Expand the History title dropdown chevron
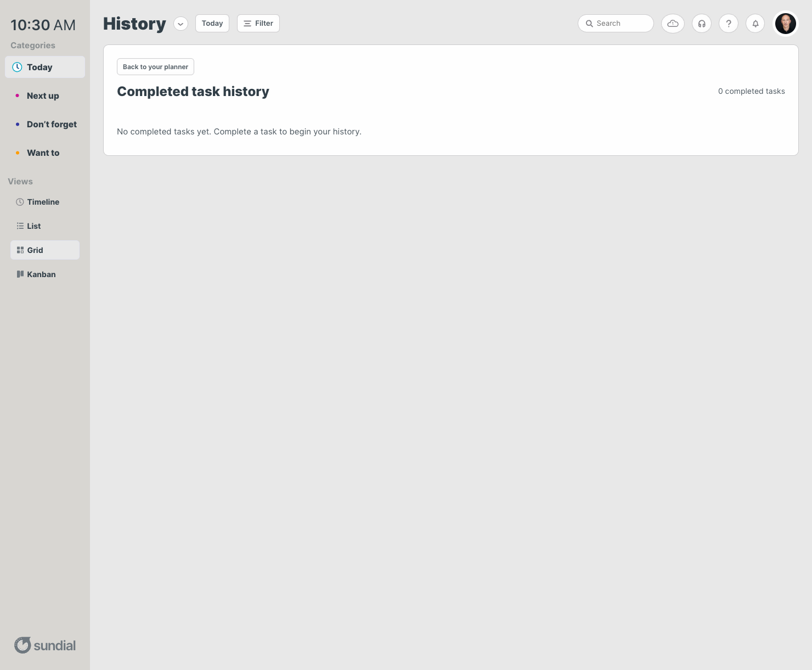The width and height of the screenshot is (812, 670). [x=181, y=24]
